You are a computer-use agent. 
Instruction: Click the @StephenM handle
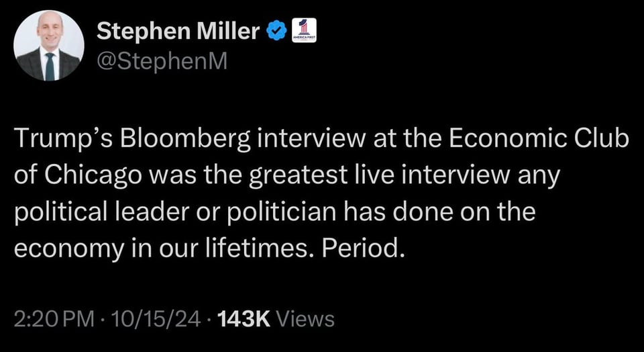[162, 62]
